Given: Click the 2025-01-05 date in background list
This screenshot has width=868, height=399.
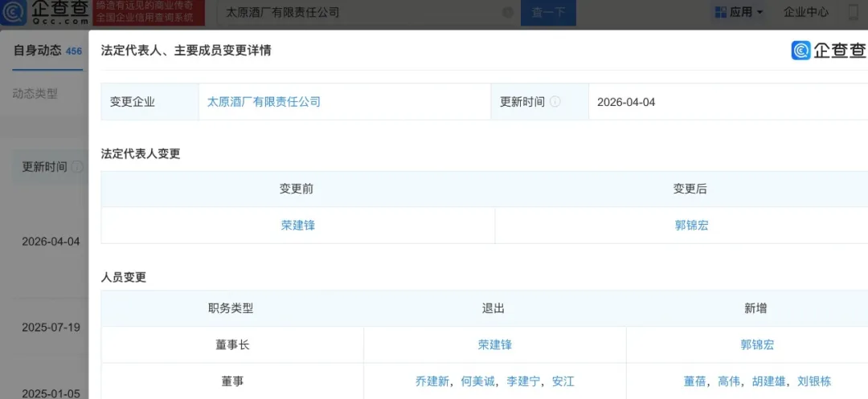Looking at the screenshot, I should 51,393.
